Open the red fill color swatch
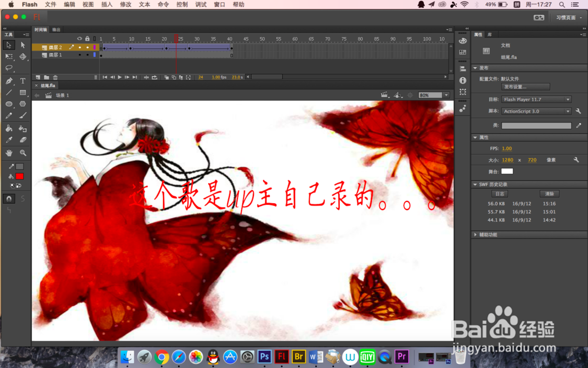This screenshot has width=588, height=368. (19, 177)
